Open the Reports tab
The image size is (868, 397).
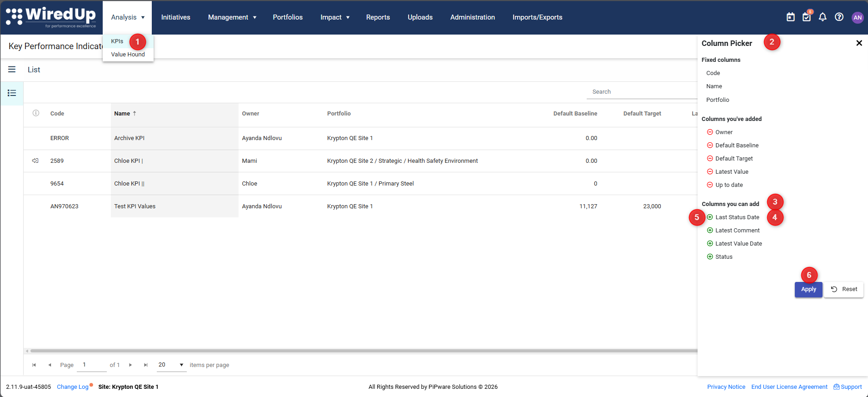(x=378, y=17)
